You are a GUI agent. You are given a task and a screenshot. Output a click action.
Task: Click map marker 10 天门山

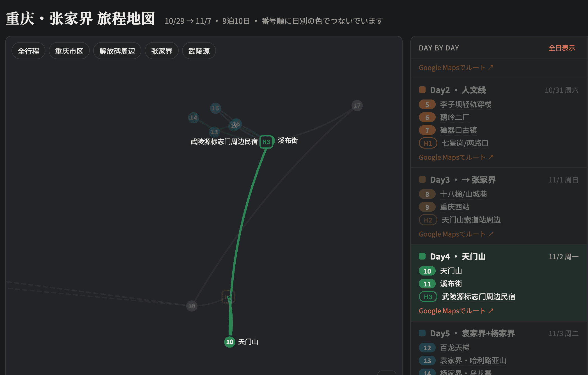(x=230, y=342)
